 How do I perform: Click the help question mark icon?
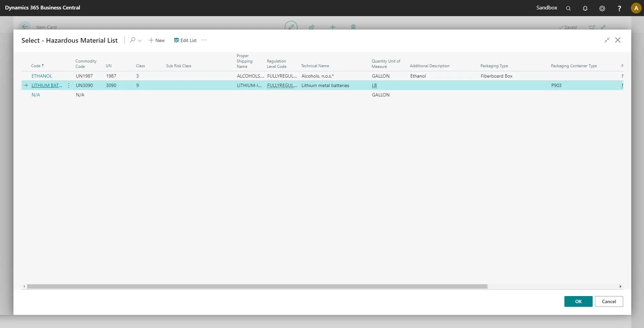619,8
